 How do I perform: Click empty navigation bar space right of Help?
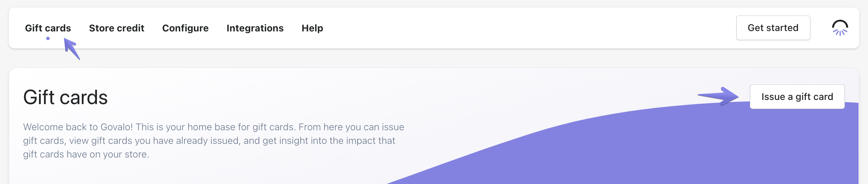coord(530,28)
